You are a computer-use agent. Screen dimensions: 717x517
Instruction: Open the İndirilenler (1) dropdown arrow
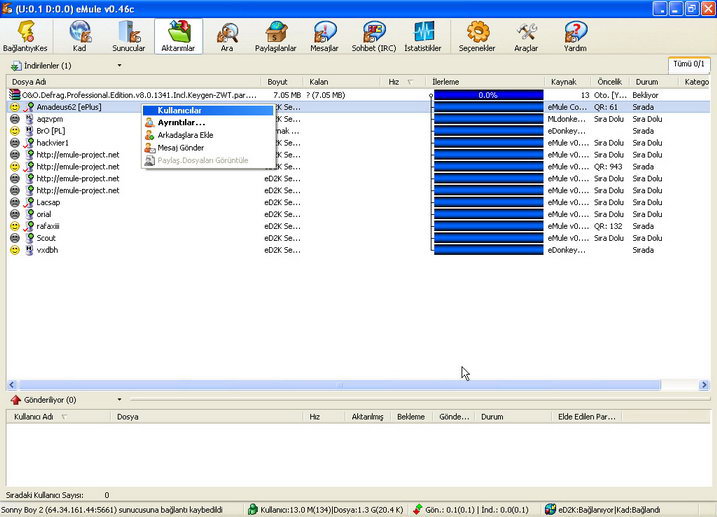(119, 65)
